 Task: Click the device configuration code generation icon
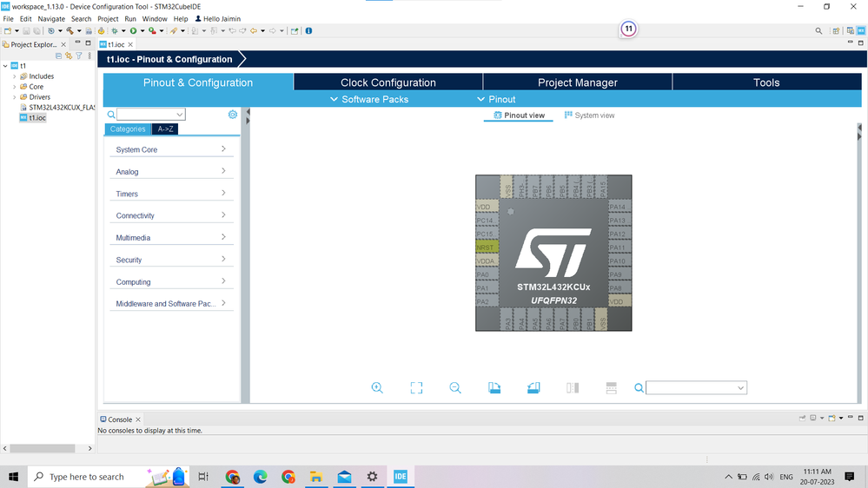point(101,31)
